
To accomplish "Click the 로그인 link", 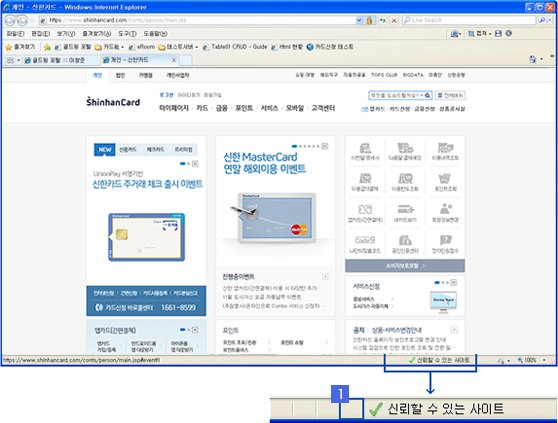I will click(x=166, y=95).
